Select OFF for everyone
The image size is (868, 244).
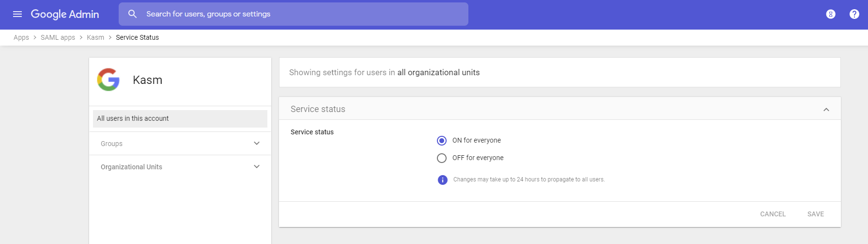(x=442, y=158)
